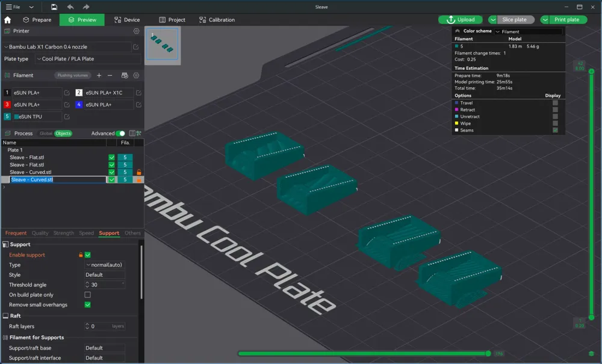
Task: Click the process settings list icon
Action: 132,134
